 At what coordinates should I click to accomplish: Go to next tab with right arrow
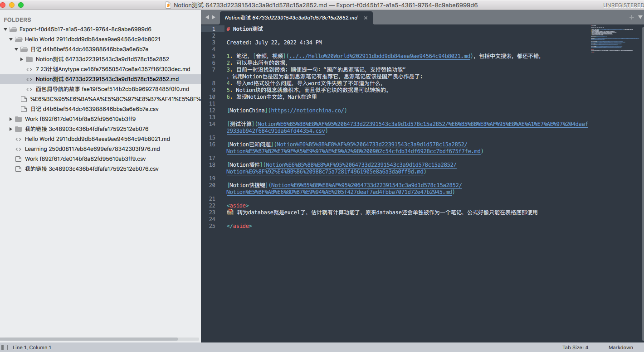coord(214,17)
